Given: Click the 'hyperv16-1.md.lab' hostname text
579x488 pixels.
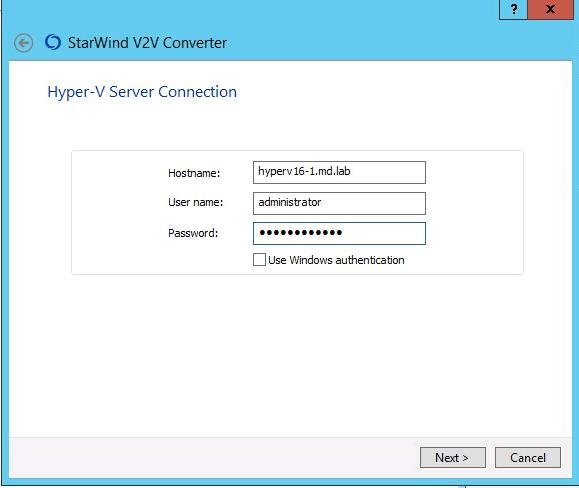Looking at the screenshot, I should (304, 172).
